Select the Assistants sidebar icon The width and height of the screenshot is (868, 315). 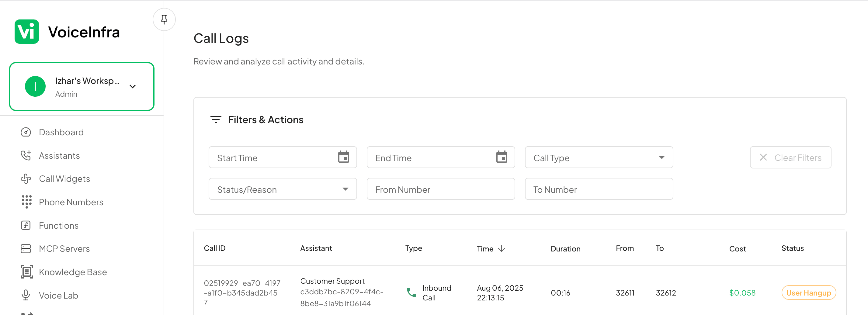pos(26,155)
